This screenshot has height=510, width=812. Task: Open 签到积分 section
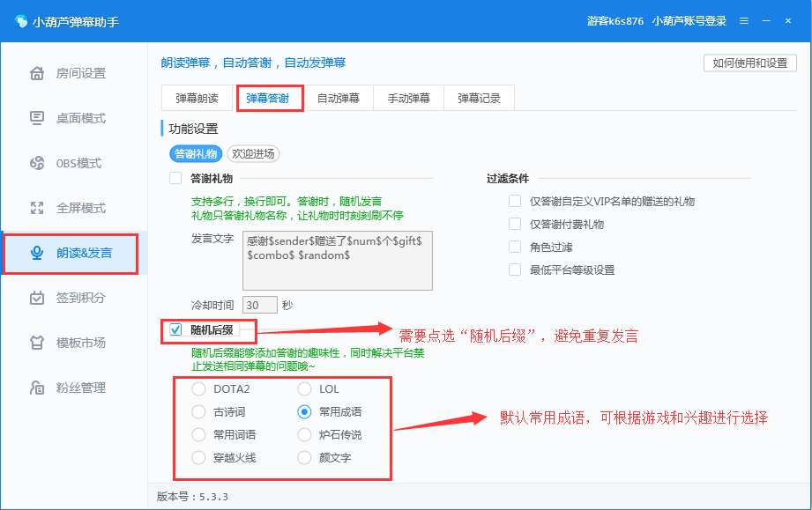click(74, 298)
